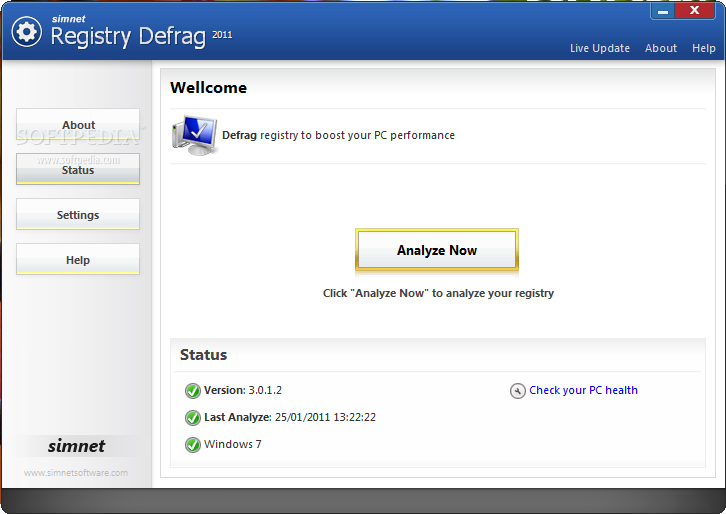Open About in the top header menu

pos(661,48)
